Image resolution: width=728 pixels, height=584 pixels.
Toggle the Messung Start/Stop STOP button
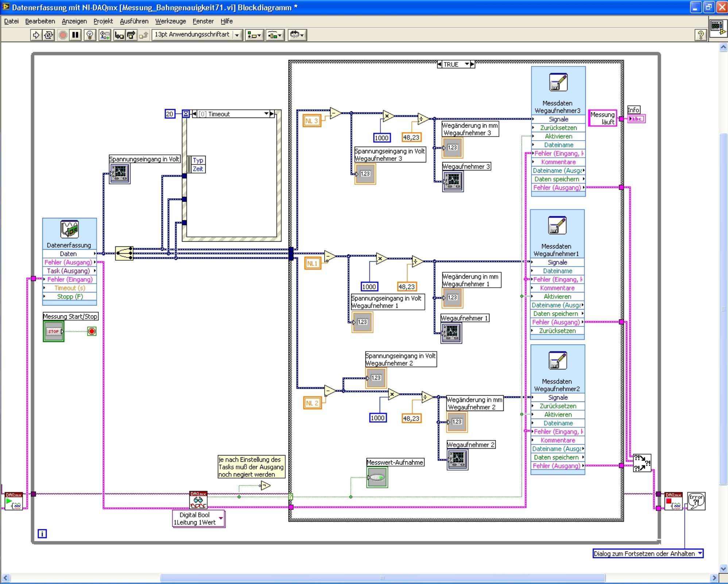tap(54, 331)
